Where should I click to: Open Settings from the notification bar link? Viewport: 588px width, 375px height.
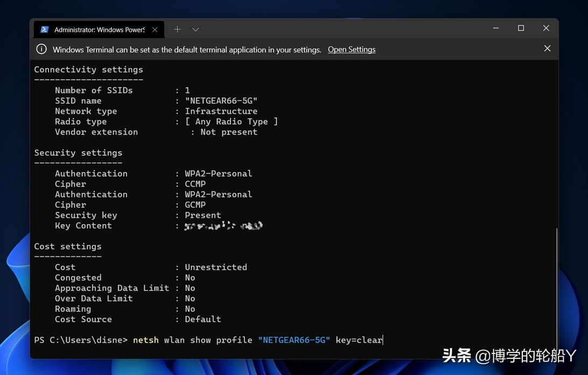[x=352, y=50]
